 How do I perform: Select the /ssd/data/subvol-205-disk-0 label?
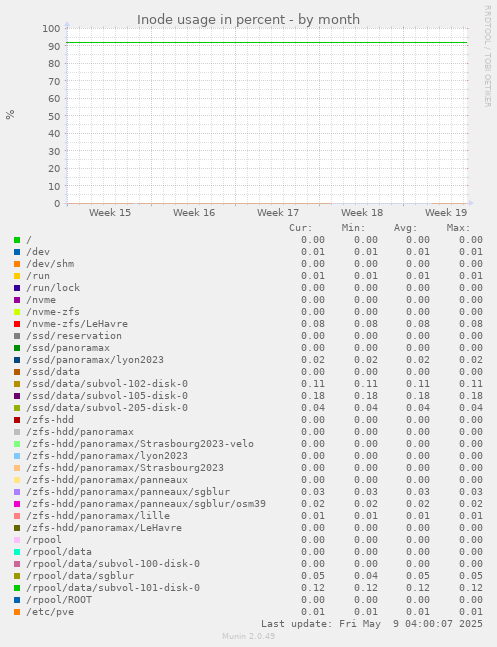coord(107,408)
